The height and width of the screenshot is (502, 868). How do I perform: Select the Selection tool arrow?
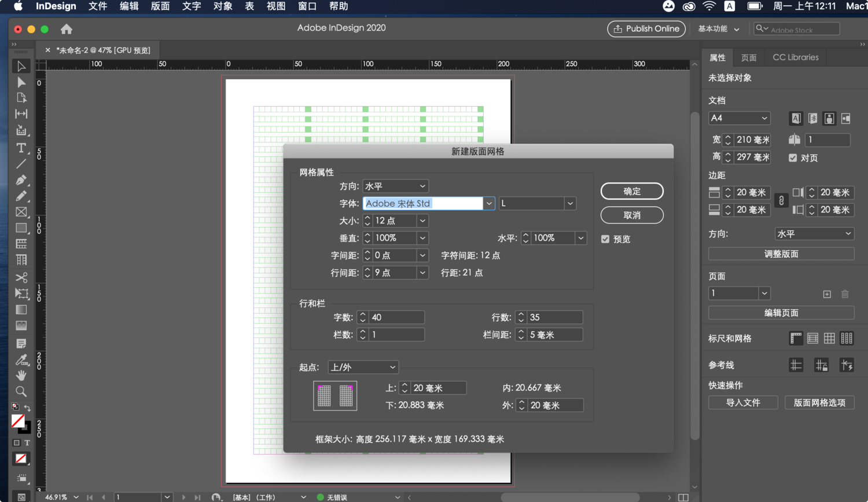click(21, 66)
